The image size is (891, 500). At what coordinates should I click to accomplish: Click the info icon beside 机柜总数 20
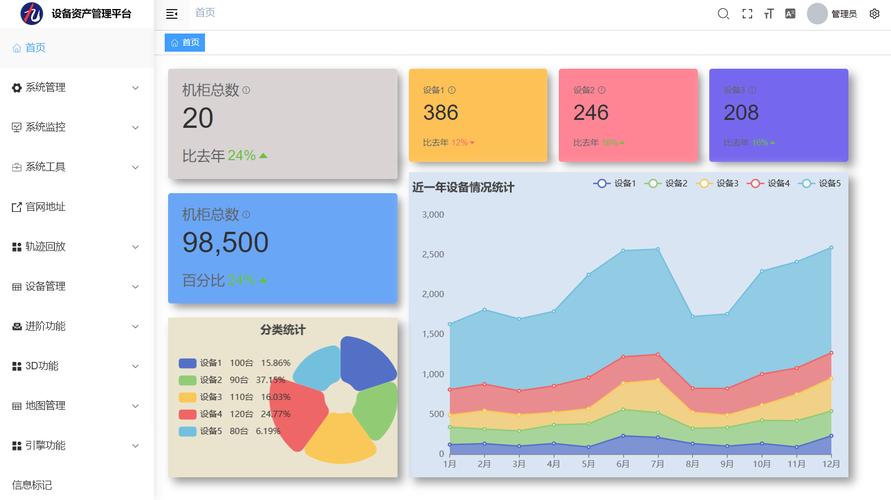pos(246,90)
